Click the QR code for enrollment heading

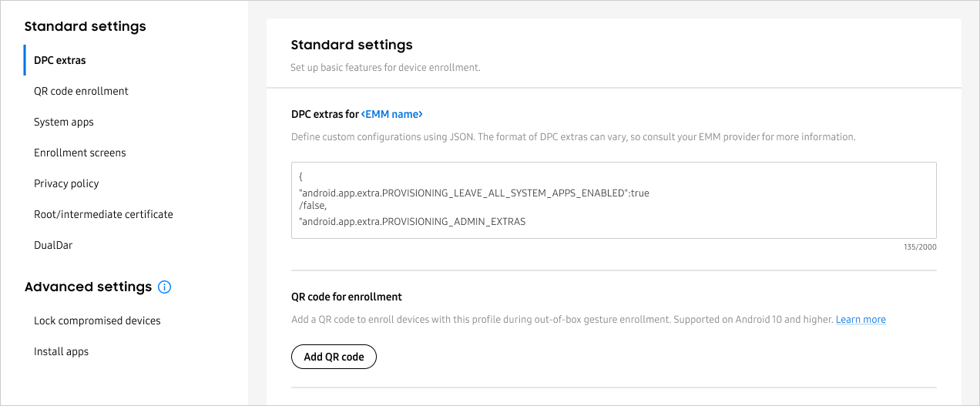[x=347, y=297]
